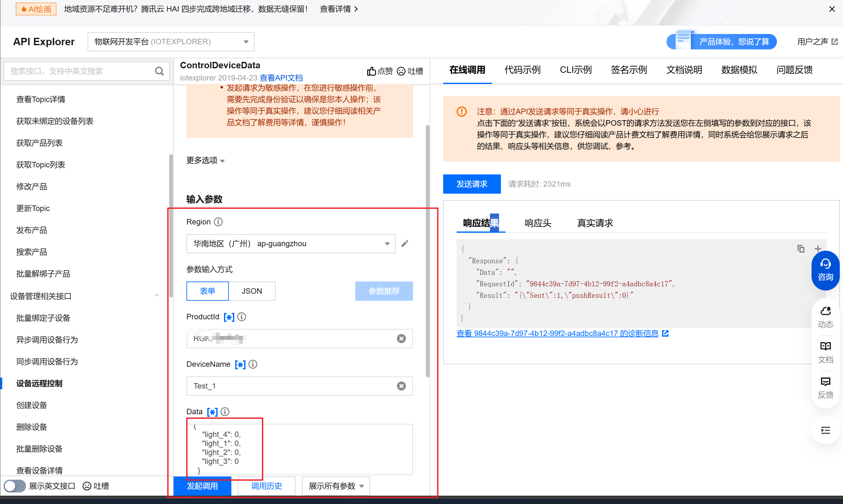
Task: Switch parameter input mode to JSON
Action: [x=252, y=291]
